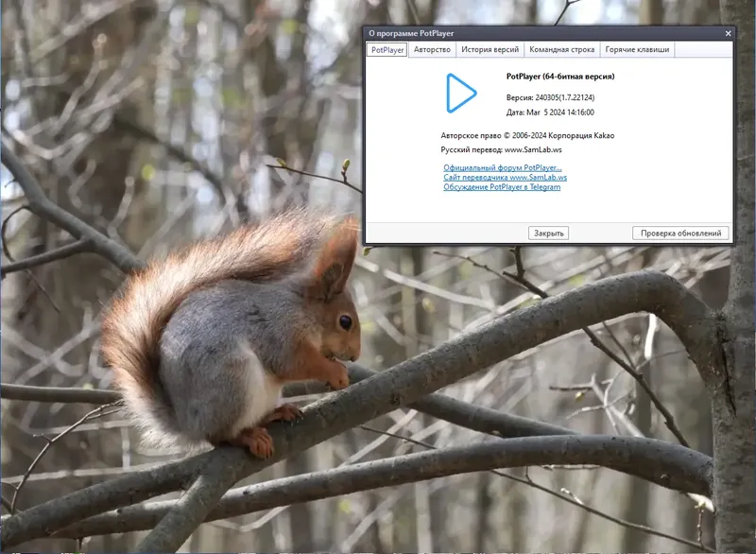
Task: Click the PotPlayer (64-битная версия) heading
Action: point(560,77)
